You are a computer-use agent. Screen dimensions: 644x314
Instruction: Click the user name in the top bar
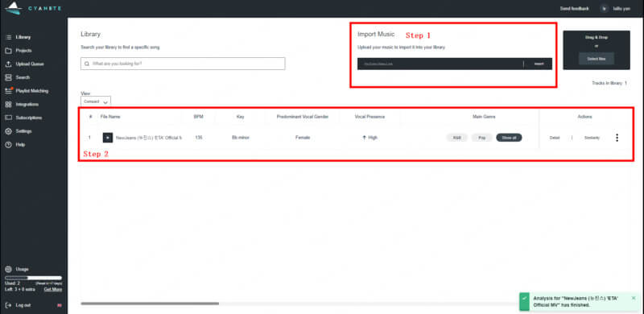(621, 8)
